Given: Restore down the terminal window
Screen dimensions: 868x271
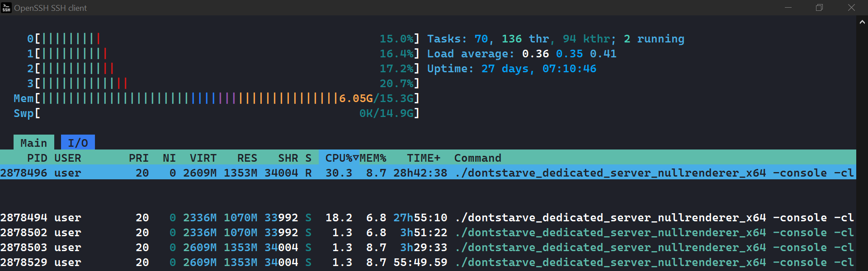Looking at the screenshot, I should pos(819,8).
